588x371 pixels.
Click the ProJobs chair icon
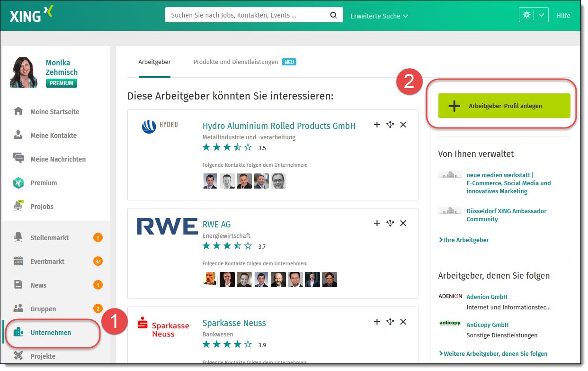[x=18, y=206]
